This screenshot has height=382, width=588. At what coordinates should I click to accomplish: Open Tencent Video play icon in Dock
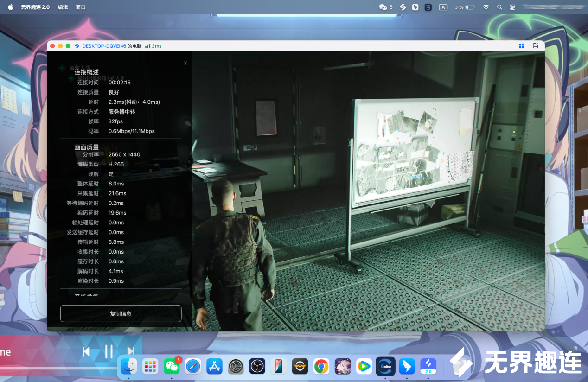point(364,366)
